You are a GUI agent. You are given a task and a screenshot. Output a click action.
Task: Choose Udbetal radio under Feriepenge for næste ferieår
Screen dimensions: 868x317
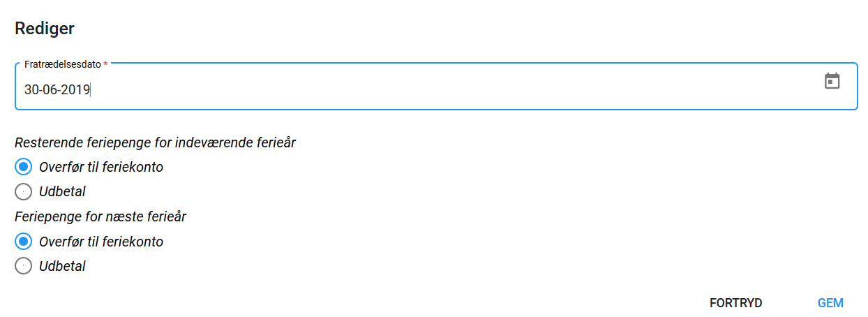(23, 266)
